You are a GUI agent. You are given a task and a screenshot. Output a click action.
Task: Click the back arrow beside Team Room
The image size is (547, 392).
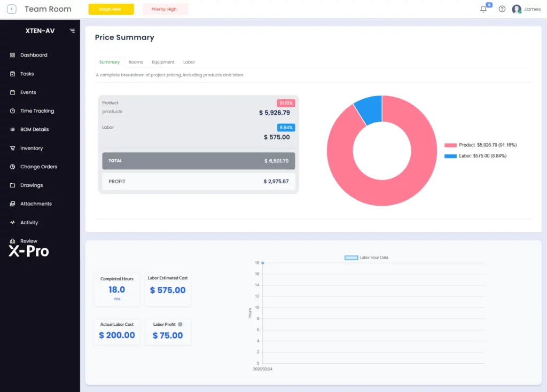[x=12, y=9]
